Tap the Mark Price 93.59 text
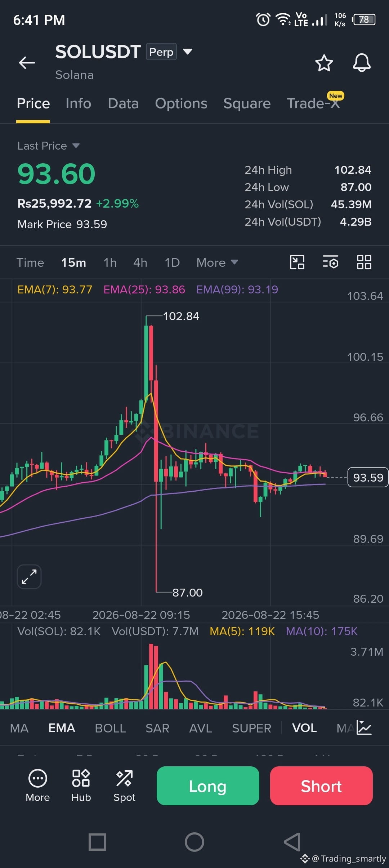 pos(62,224)
